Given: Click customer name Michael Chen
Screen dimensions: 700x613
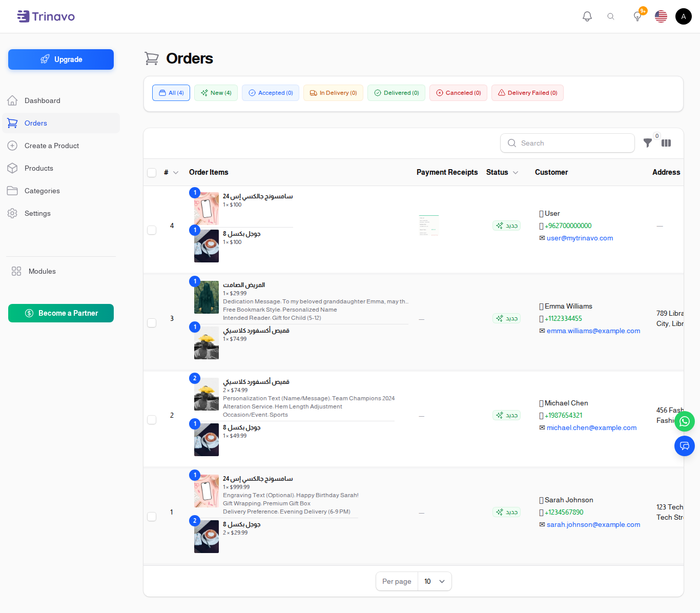Looking at the screenshot, I should (566, 403).
